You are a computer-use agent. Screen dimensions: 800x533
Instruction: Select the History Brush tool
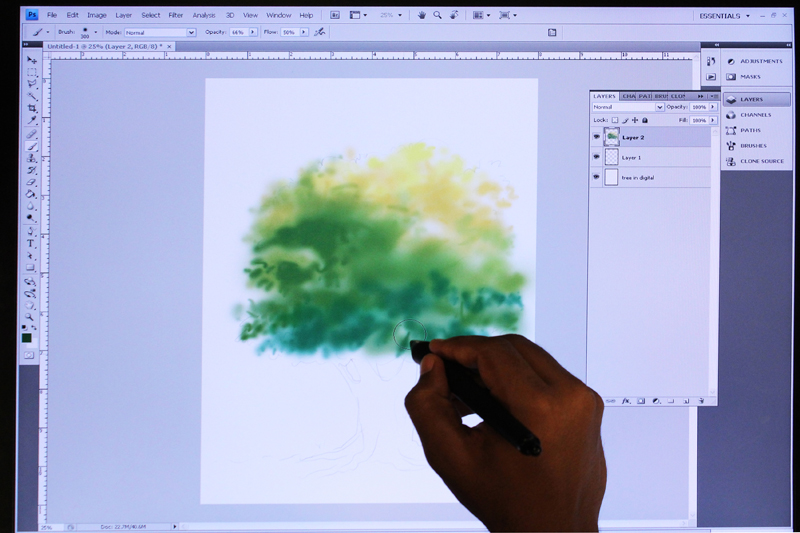[32, 170]
